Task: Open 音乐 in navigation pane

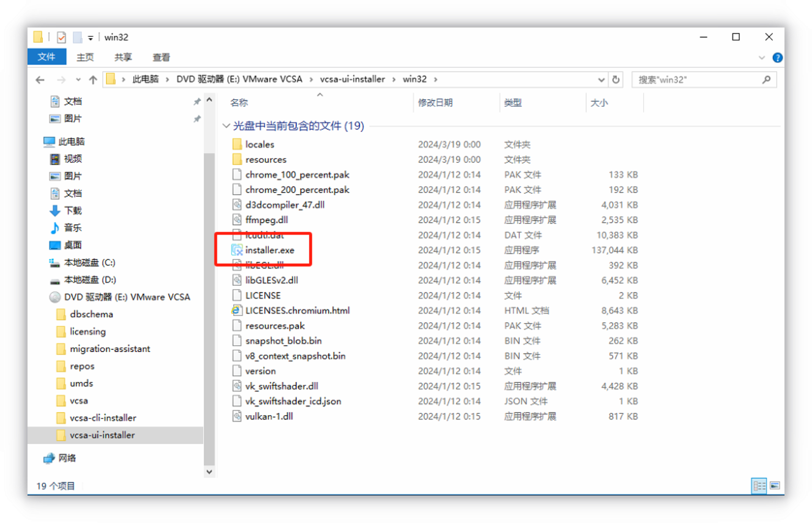Action: 73,227
